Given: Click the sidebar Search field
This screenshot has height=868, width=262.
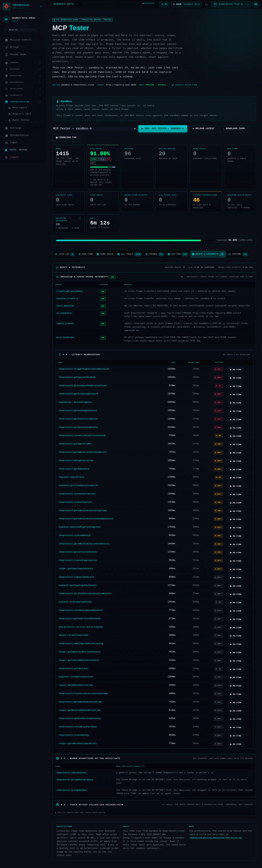Looking at the screenshot, I should coord(23,30).
